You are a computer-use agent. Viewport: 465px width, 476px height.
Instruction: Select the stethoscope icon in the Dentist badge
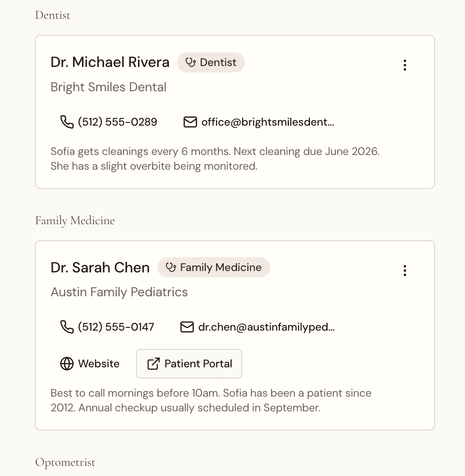191,62
